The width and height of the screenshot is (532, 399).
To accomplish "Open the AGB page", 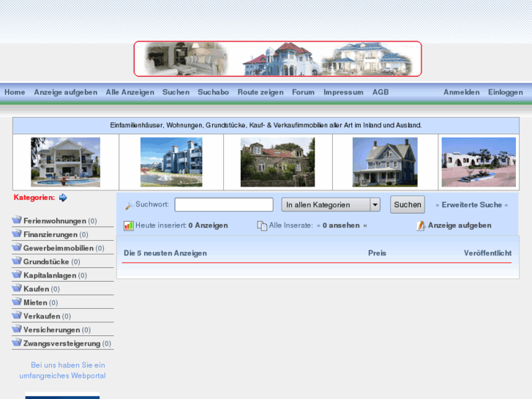I will click(x=381, y=92).
